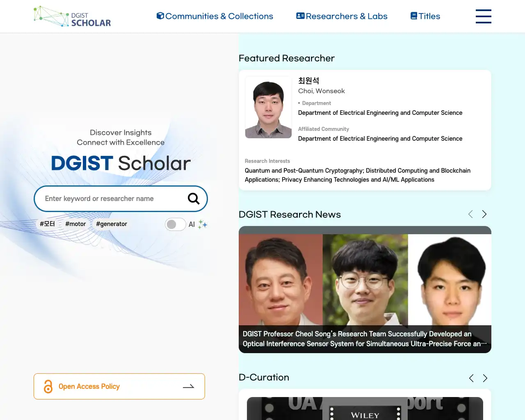Click the left chevron on D-Curation carousel
Image resolution: width=525 pixels, height=420 pixels.
pyautogui.click(x=471, y=378)
